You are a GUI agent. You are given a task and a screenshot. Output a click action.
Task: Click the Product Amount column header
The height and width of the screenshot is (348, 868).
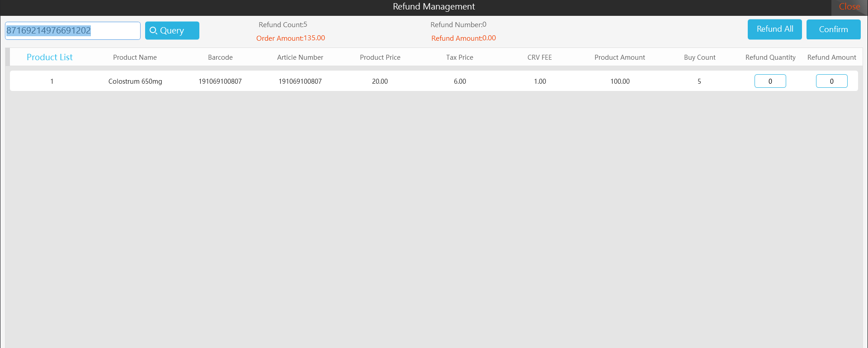619,57
